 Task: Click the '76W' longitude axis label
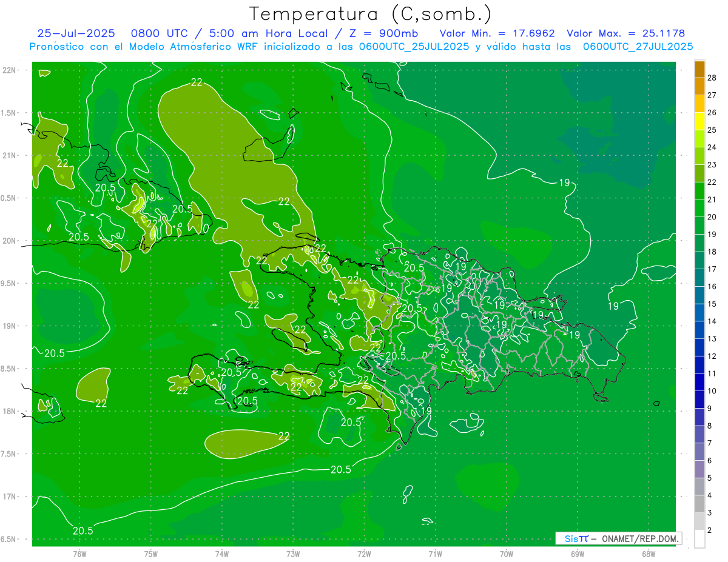(x=79, y=554)
